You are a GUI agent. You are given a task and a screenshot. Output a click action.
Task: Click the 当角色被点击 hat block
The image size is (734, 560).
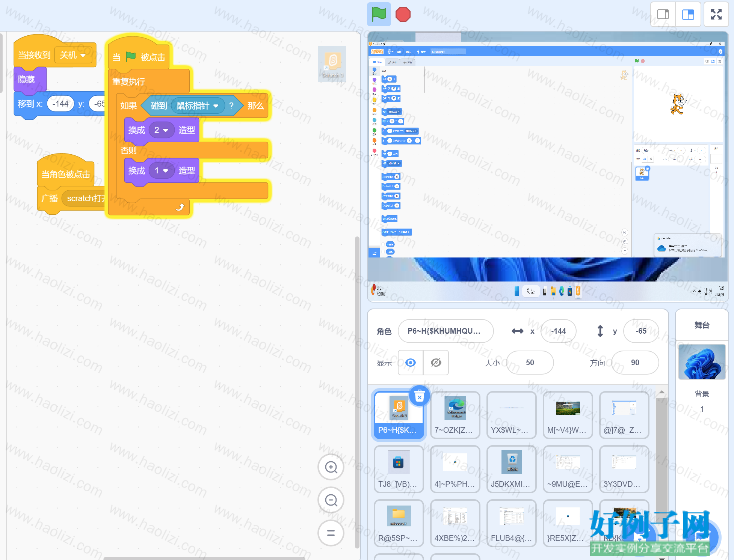tap(65, 174)
